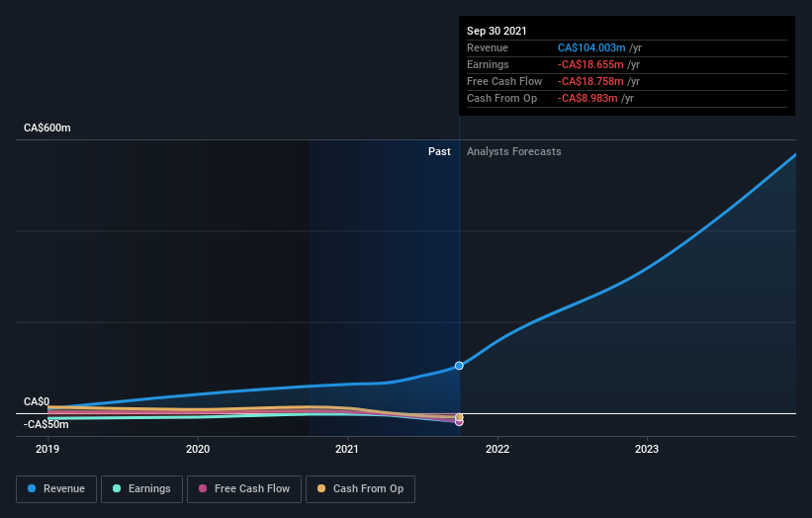Toggle the Free Cash Flow legend button

pos(244,489)
